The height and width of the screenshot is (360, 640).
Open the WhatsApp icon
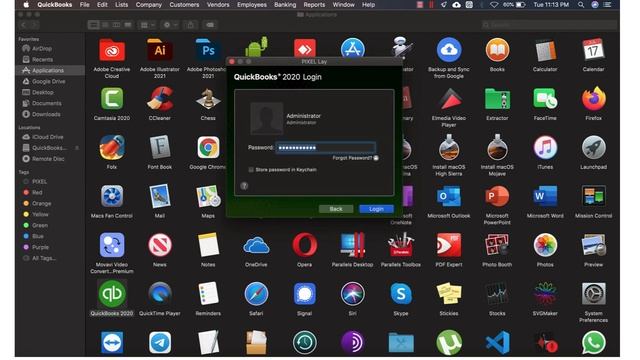tap(593, 343)
